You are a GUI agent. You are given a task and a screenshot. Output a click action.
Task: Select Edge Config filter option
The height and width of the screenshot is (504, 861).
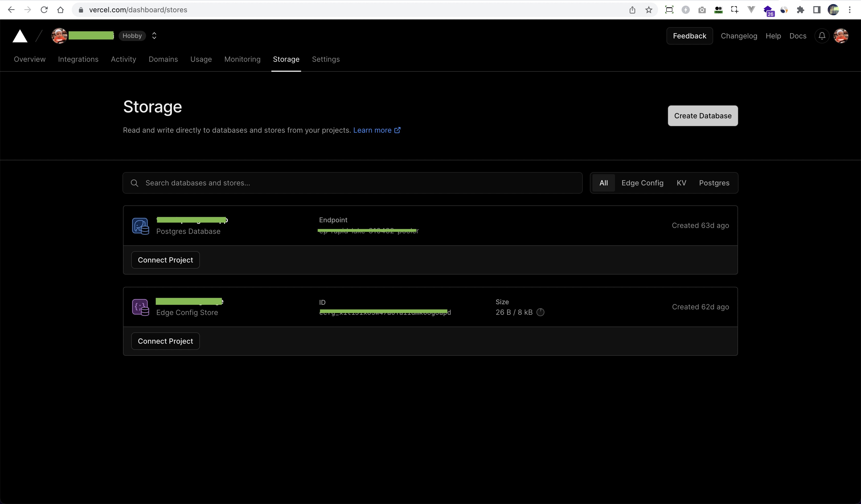pos(643,182)
